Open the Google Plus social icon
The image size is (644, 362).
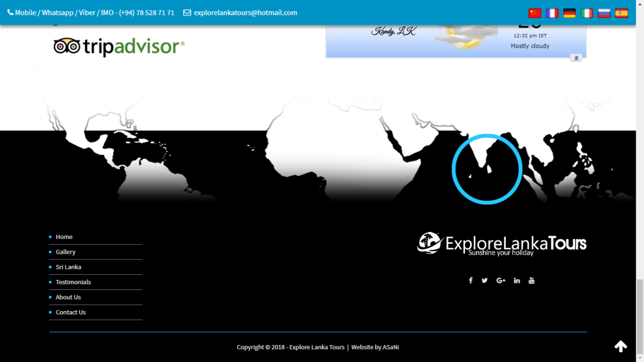click(x=501, y=281)
